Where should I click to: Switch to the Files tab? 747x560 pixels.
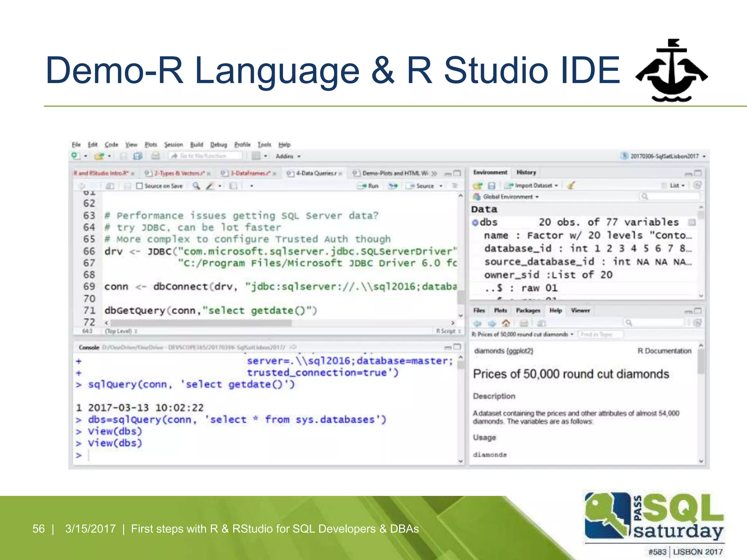pos(479,311)
